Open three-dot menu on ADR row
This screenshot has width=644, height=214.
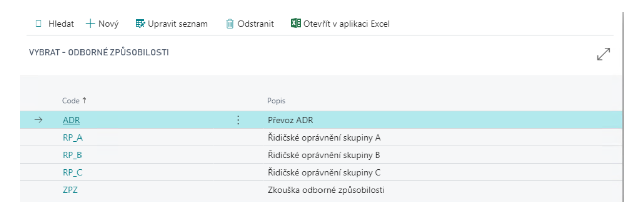(238, 120)
